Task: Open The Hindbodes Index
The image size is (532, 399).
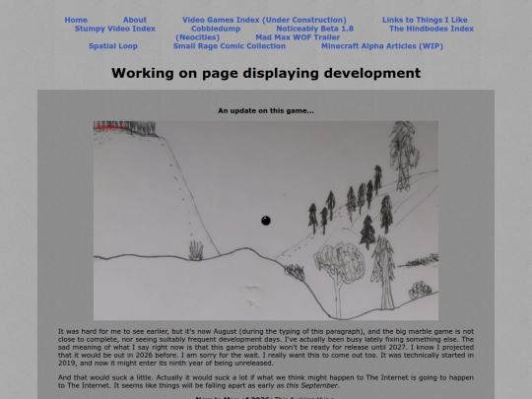Action: 432,29
